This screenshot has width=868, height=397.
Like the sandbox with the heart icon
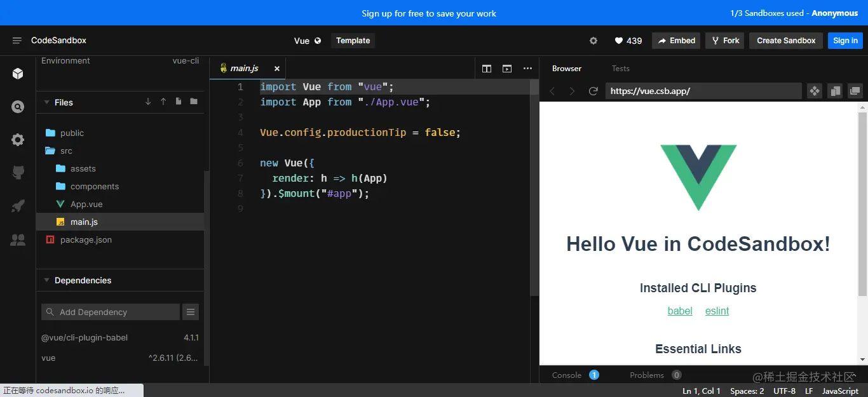[619, 41]
